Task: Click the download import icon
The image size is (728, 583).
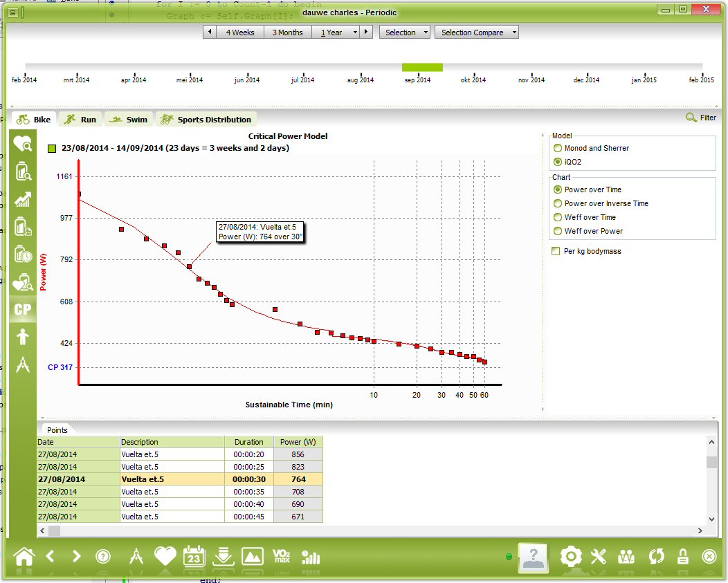Action: tap(224, 556)
